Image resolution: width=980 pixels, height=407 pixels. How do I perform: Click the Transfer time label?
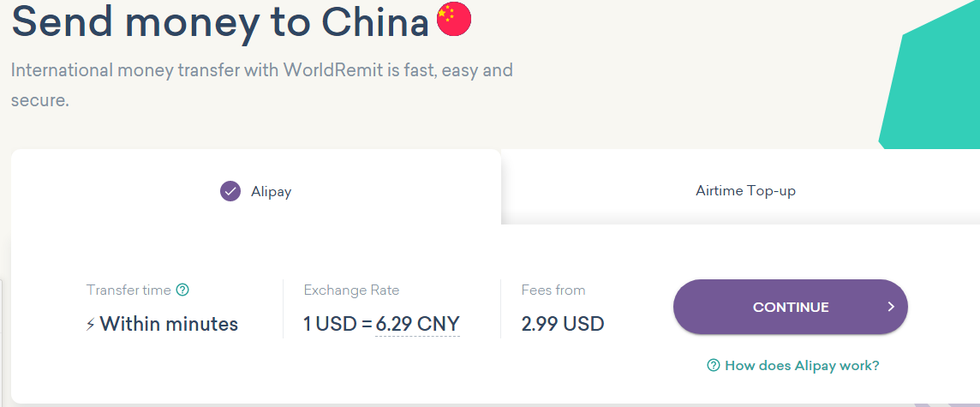pos(128,290)
